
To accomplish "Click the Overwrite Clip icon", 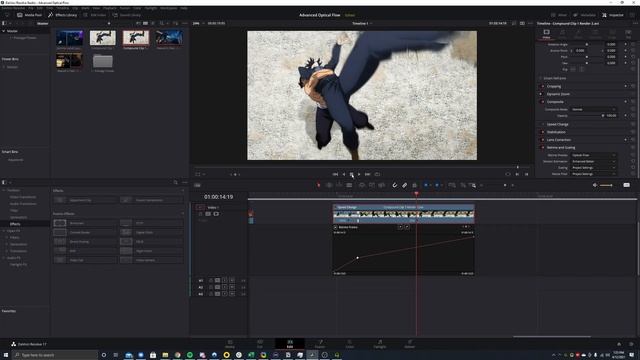I will [372, 185].
